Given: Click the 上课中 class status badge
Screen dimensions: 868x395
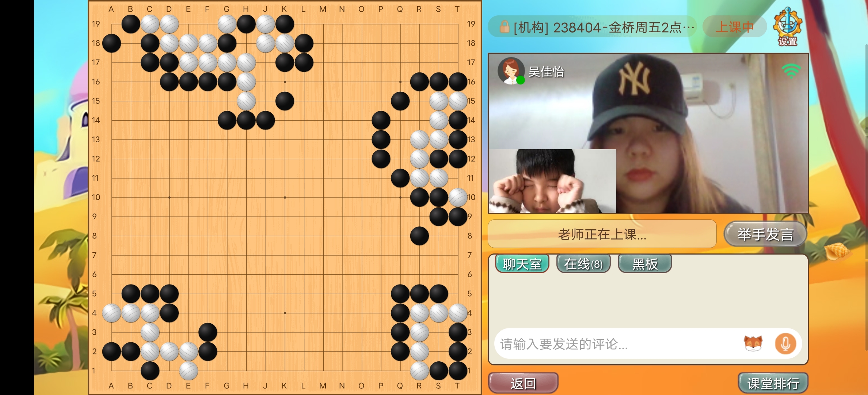Looking at the screenshot, I should pos(734,27).
